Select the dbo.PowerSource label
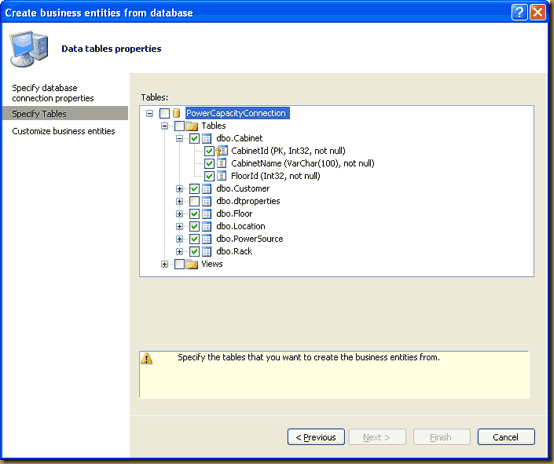The height and width of the screenshot is (464, 554). pos(249,239)
